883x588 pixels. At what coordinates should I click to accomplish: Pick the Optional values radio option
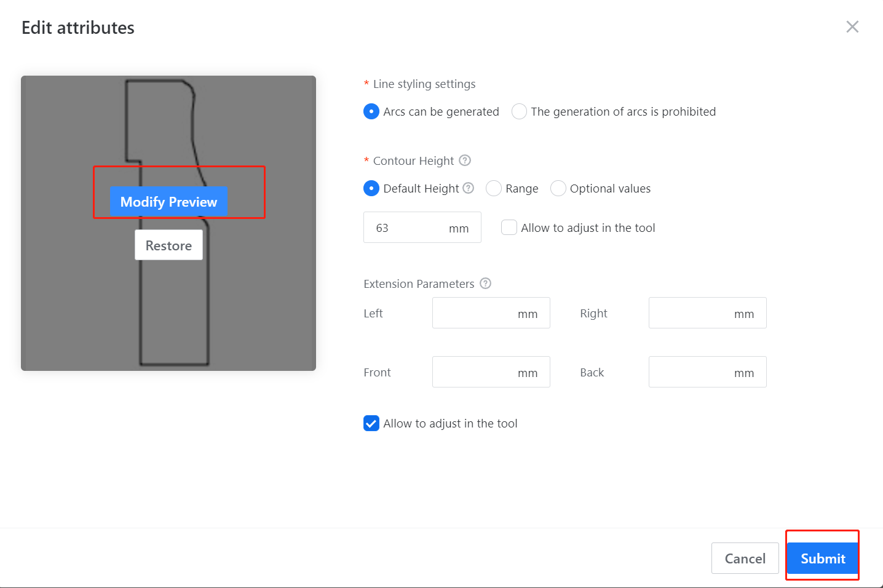pyautogui.click(x=558, y=188)
